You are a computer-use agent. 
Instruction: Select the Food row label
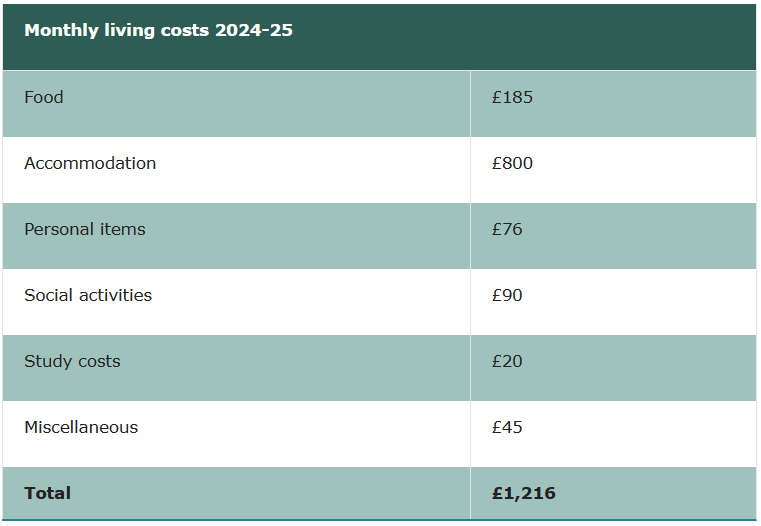(44, 97)
